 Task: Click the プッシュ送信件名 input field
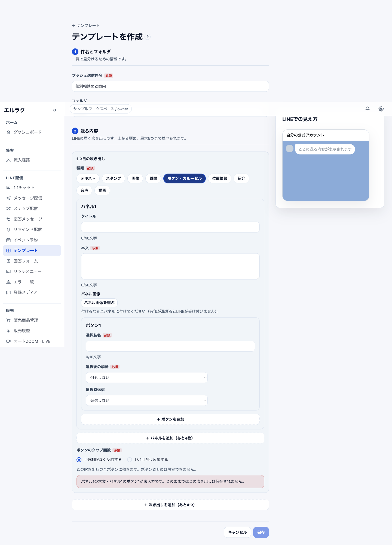pos(170,86)
